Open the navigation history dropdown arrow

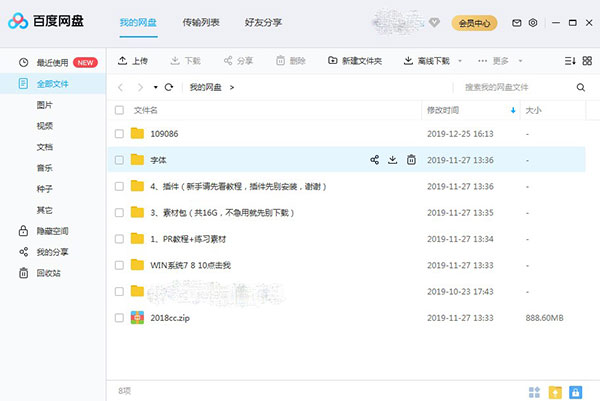point(155,87)
